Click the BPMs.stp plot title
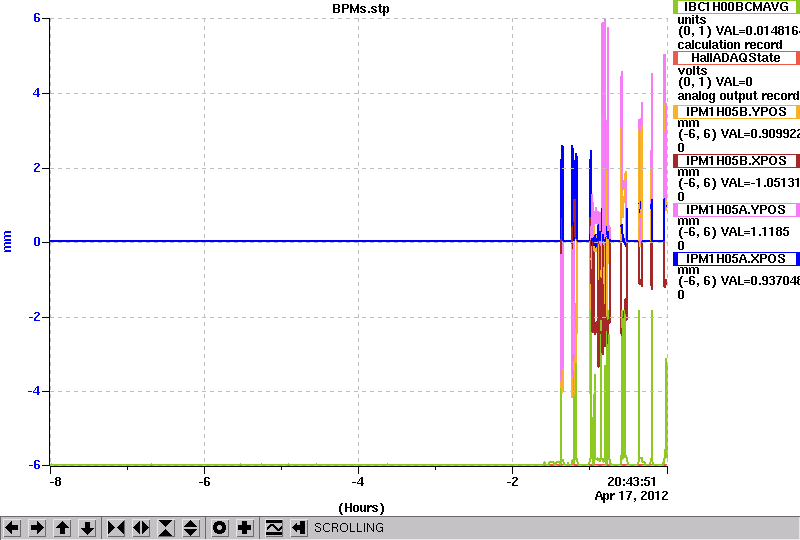 361,9
